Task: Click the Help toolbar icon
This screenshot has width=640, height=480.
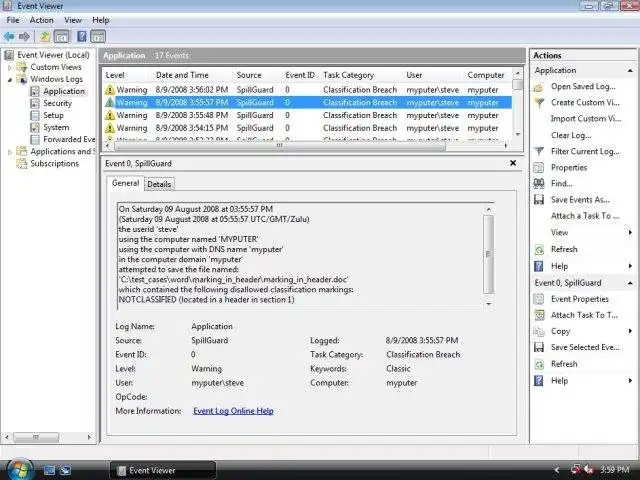Action: click(82, 37)
